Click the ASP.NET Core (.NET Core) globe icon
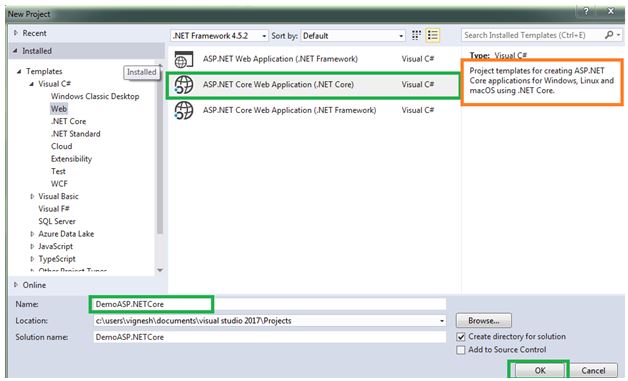 pos(184,85)
